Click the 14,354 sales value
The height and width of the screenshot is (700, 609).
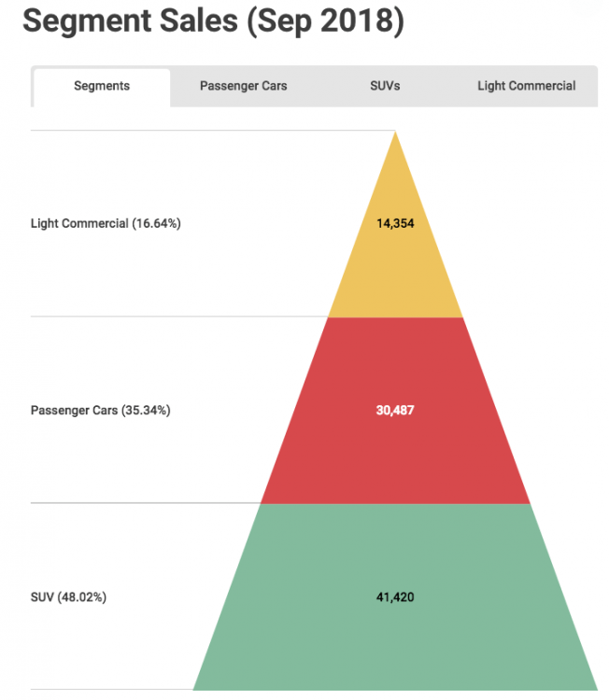tap(395, 223)
